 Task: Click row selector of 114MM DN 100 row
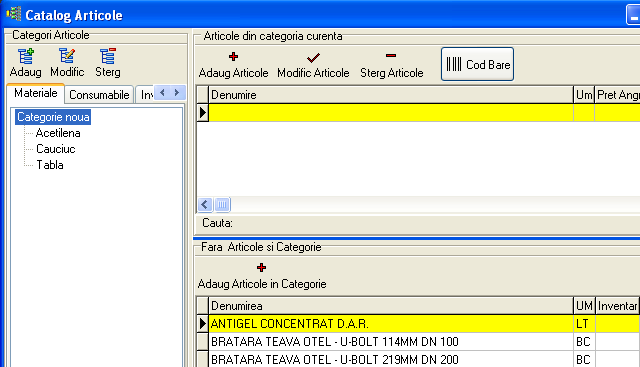click(203, 342)
